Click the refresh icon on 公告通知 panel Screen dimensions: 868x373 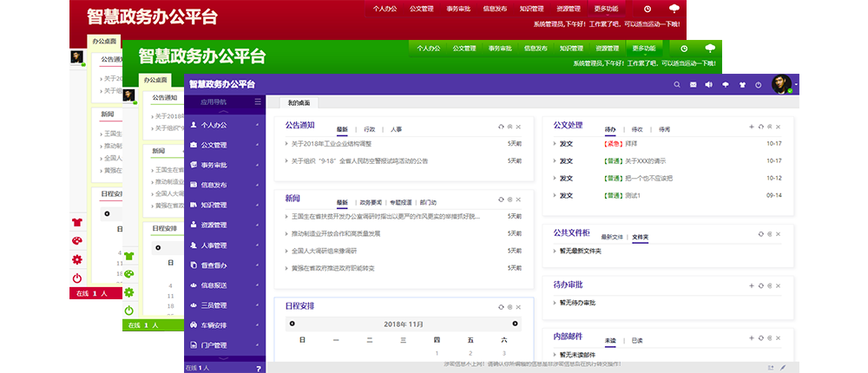tap(501, 127)
